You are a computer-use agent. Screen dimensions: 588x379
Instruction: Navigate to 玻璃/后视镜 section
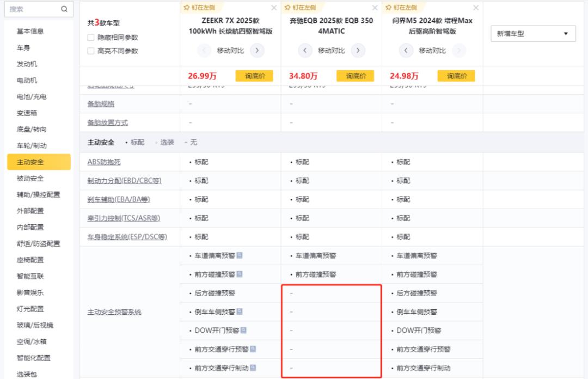[x=35, y=325]
